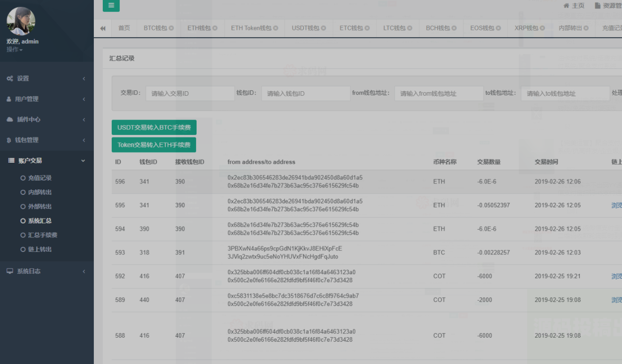Open the 操作 dropdown under admin
Screen dimensions: 622x364
tap(14, 50)
